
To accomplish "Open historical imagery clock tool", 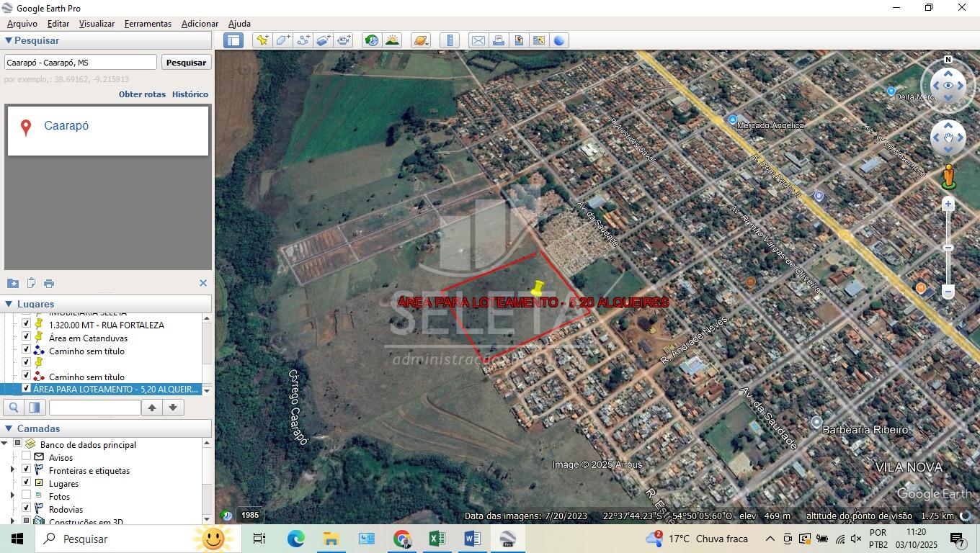I will [372, 40].
